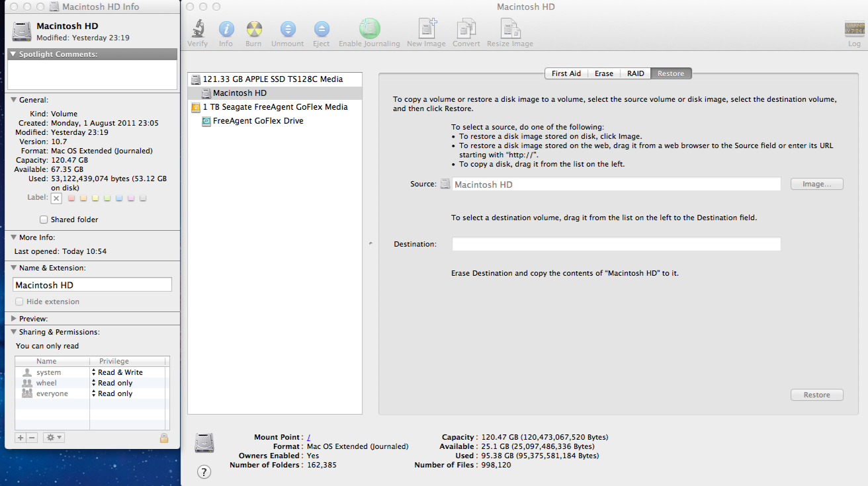Open Disk Utility help with the question mark
This screenshot has width=868, height=486.
(x=204, y=471)
